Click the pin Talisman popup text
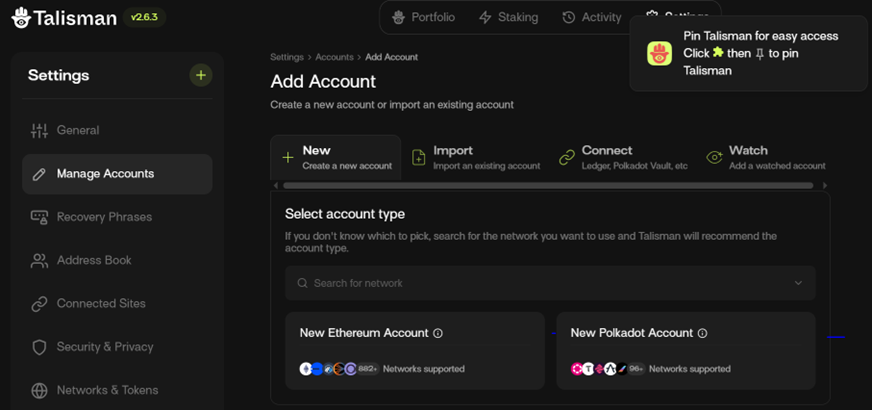872x410 pixels. click(x=761, y=53)
